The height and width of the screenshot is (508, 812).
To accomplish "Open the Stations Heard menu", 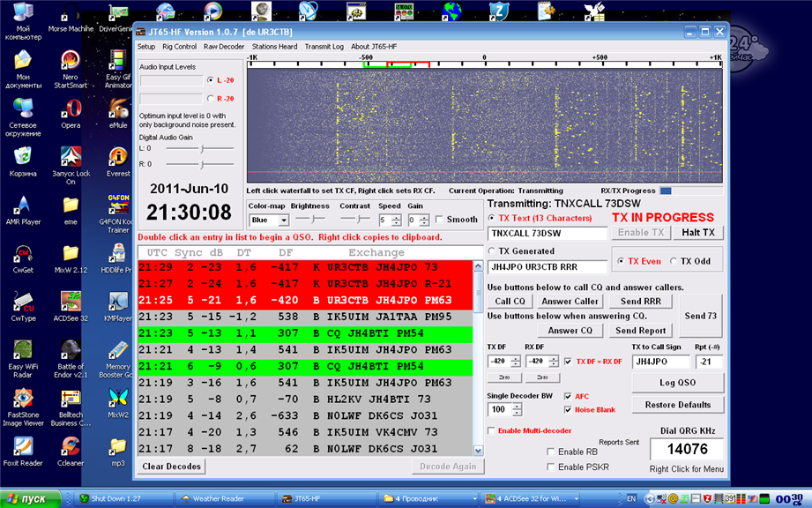I will pyautogui.click(x=274, y=47).
